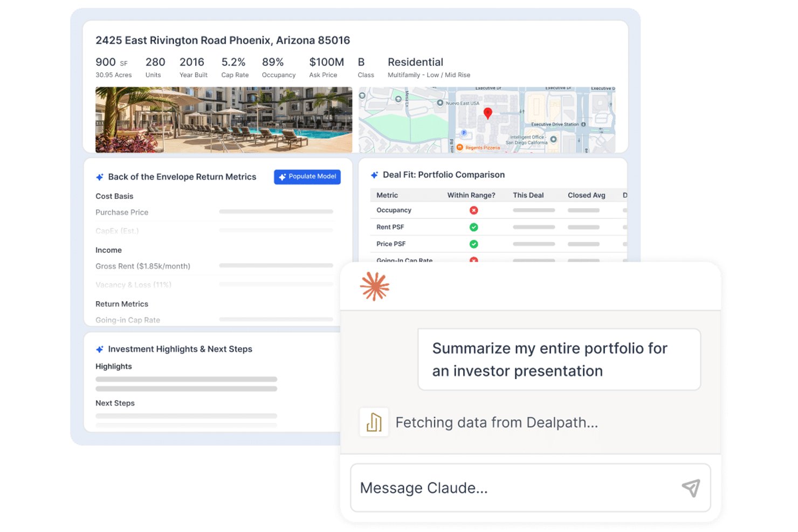798x532 pixels.
Task: Click the "This Deal" column header
Action: tap(528, 195)
